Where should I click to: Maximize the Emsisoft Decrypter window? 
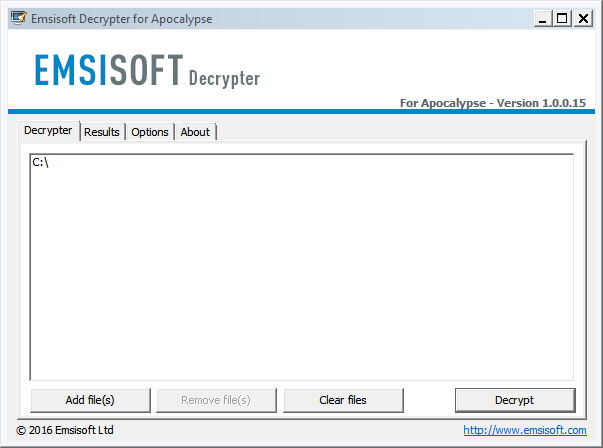(x=562, y=18)
